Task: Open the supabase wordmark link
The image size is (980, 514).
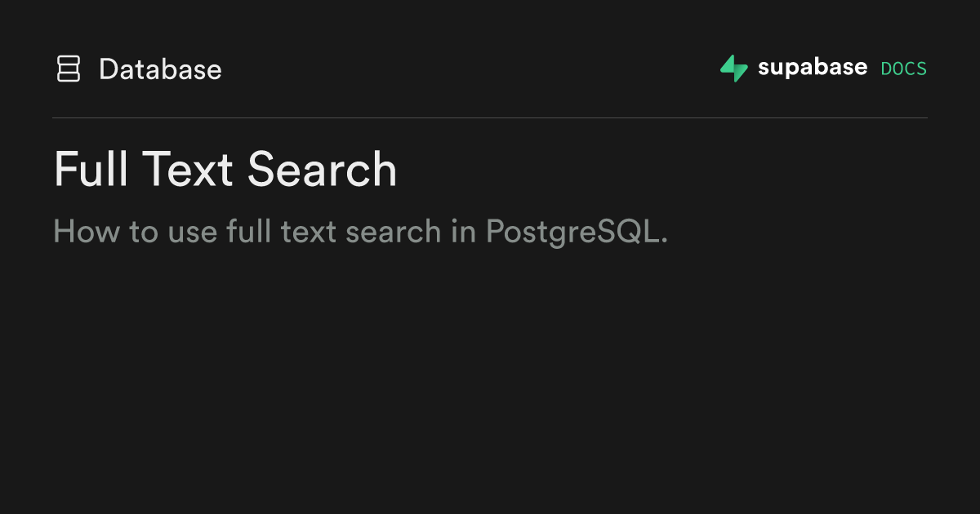Action: click(812, 68)
